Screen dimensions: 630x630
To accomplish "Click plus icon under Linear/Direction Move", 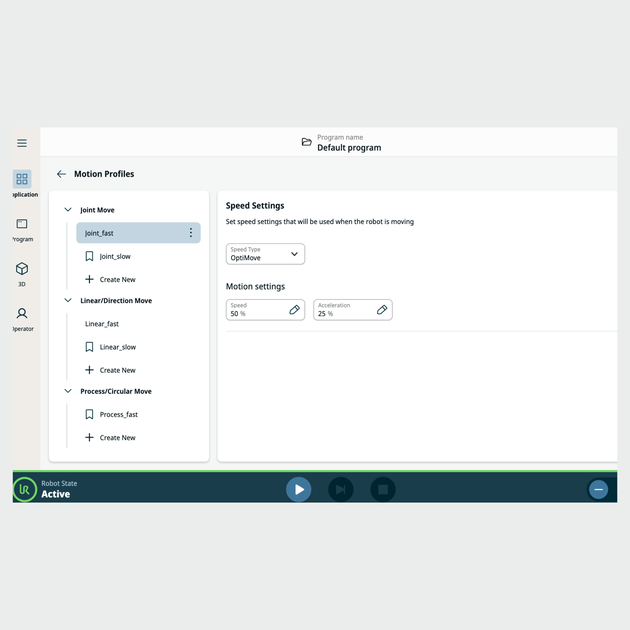I will (x=90, y=370).
